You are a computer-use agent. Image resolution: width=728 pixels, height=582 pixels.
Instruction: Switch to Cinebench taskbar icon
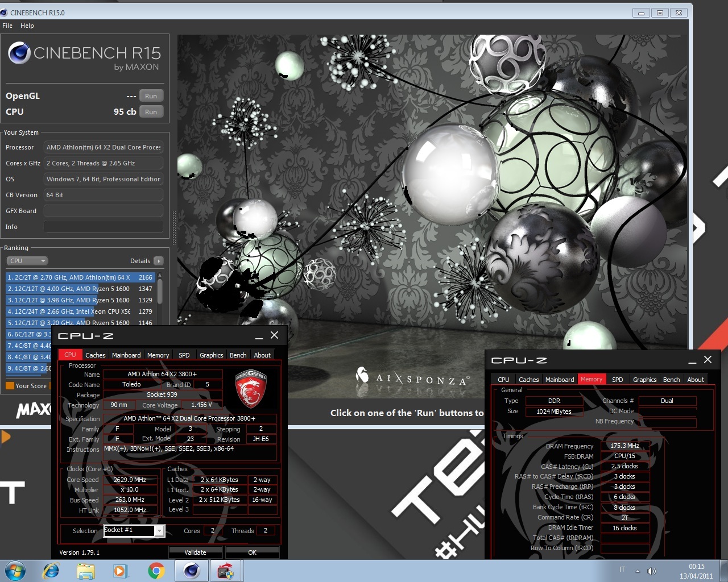191,571
